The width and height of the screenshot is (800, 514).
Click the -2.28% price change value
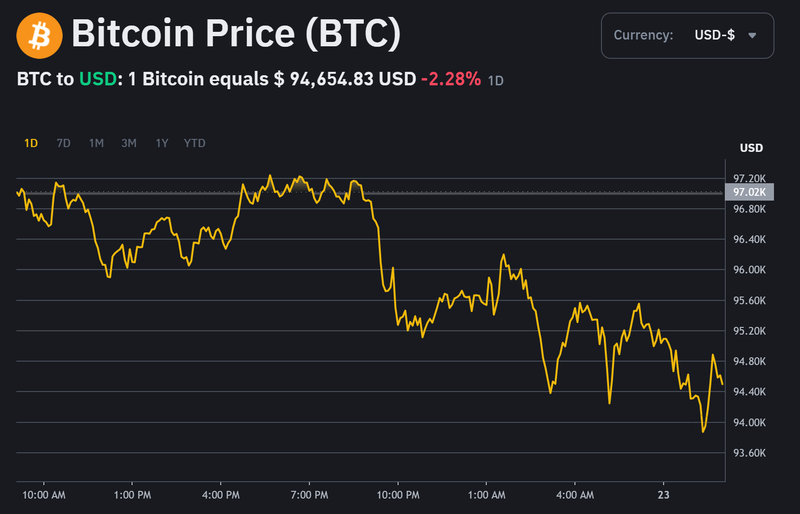(450, 79)
